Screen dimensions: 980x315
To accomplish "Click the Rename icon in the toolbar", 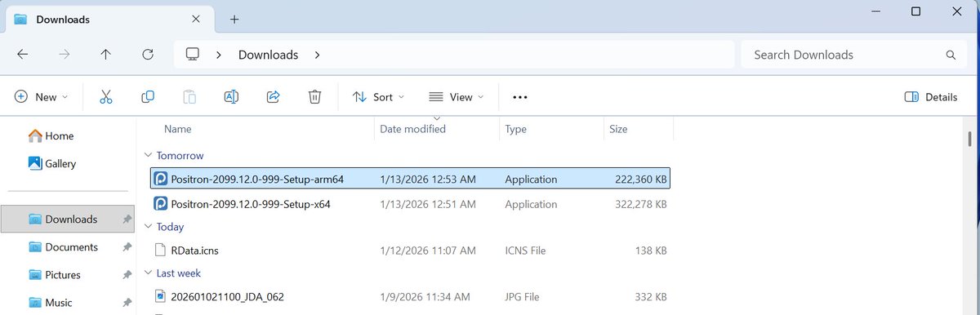I will tap(231, 96).
